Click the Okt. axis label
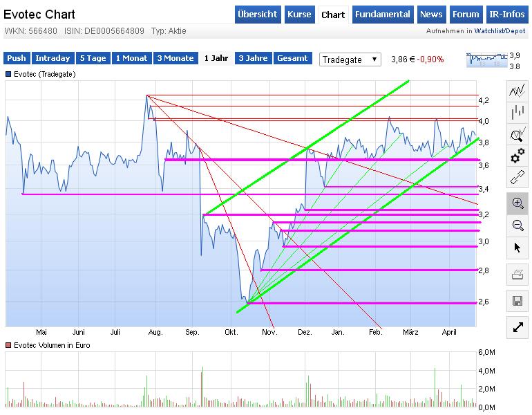This screenshot has width=532, height=415. (x=231, y=332)
